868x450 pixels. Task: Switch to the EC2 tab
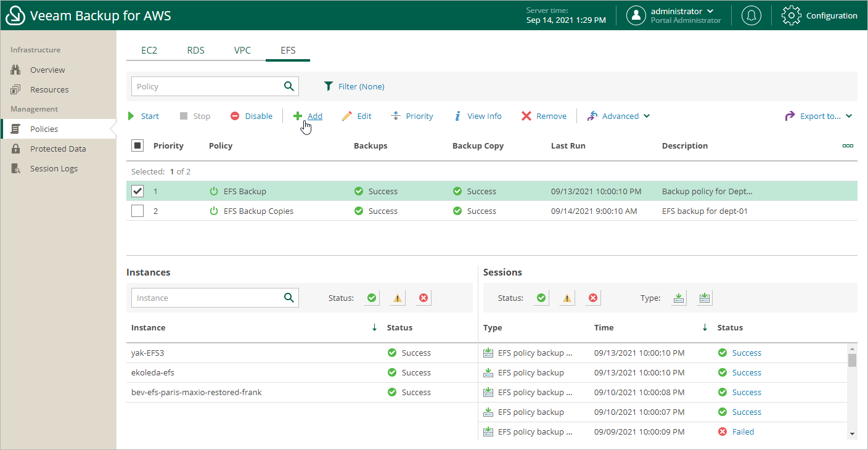point(149,51)
